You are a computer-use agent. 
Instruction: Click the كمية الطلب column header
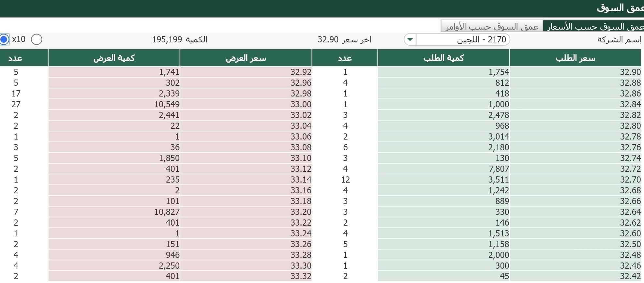click(443, 58)
